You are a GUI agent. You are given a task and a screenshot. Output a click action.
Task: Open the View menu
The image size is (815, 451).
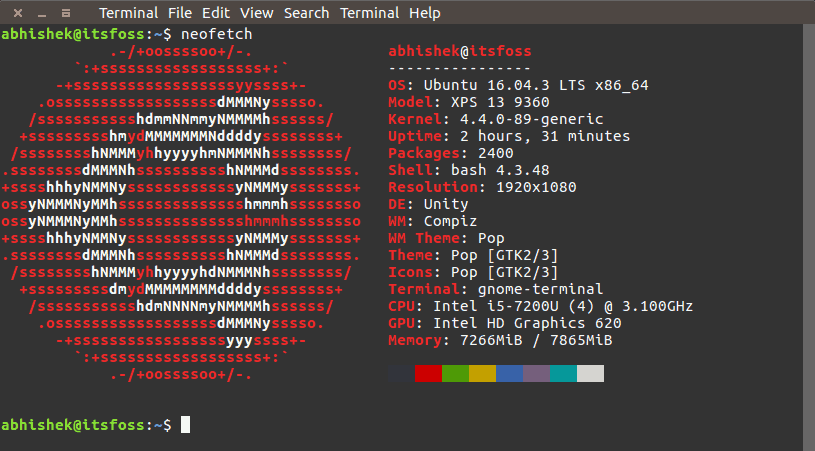pos(256,13)
